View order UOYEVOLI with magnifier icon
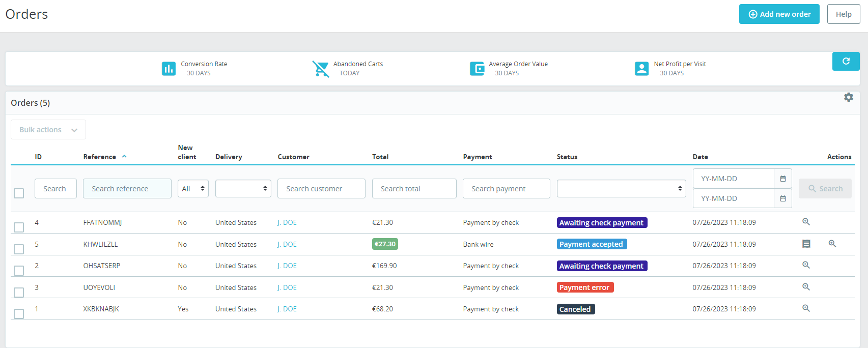This screenshot has width=868, height=348. (806, 287)
